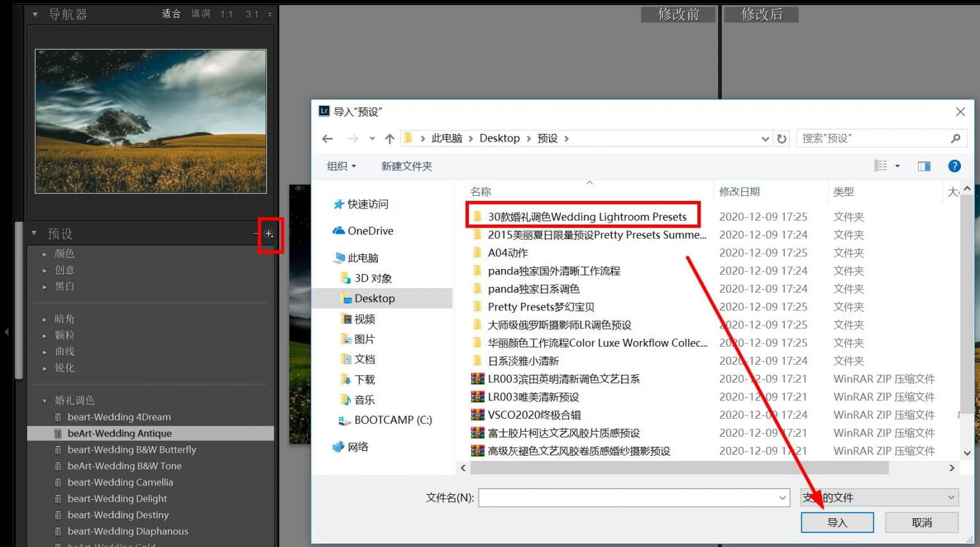Collapse the 婚礼调色 preset group
Screen dimensions: 980x547
click(45, 401)
